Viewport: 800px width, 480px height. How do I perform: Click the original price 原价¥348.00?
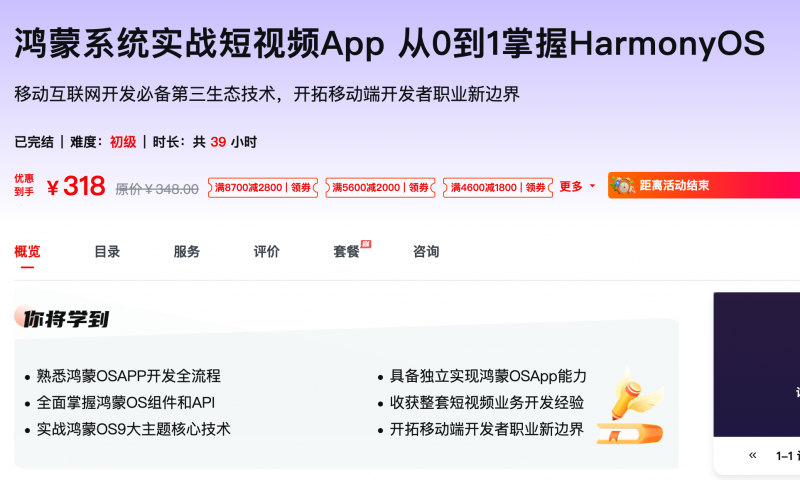(157, 189)
